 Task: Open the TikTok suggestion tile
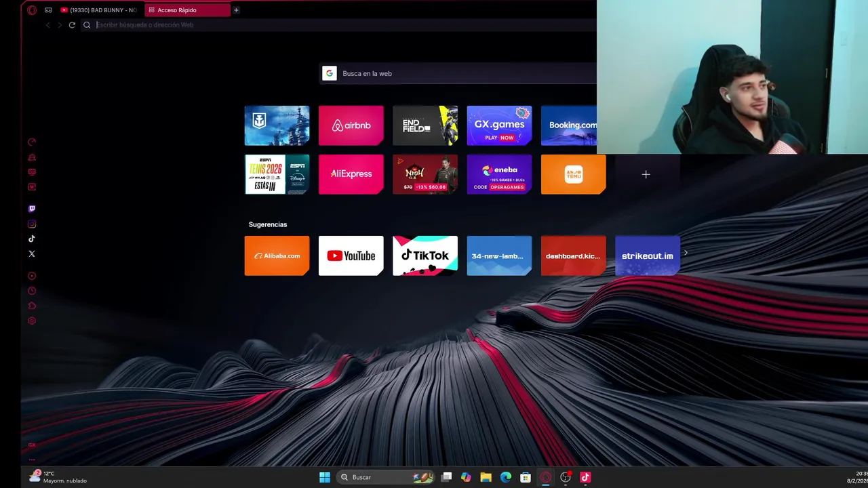point(425,256)
